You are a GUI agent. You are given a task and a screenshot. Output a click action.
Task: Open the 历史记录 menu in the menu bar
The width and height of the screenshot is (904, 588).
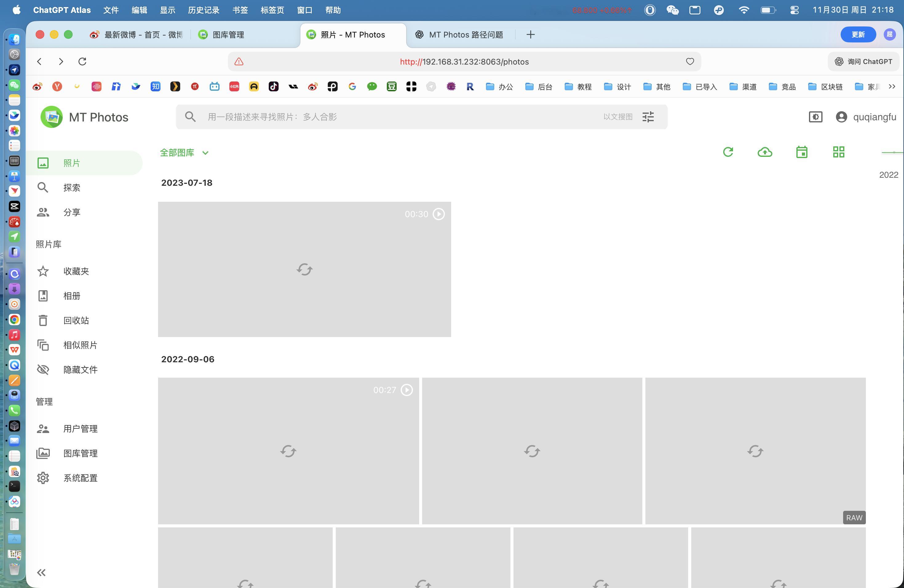(x=204, y=10)
